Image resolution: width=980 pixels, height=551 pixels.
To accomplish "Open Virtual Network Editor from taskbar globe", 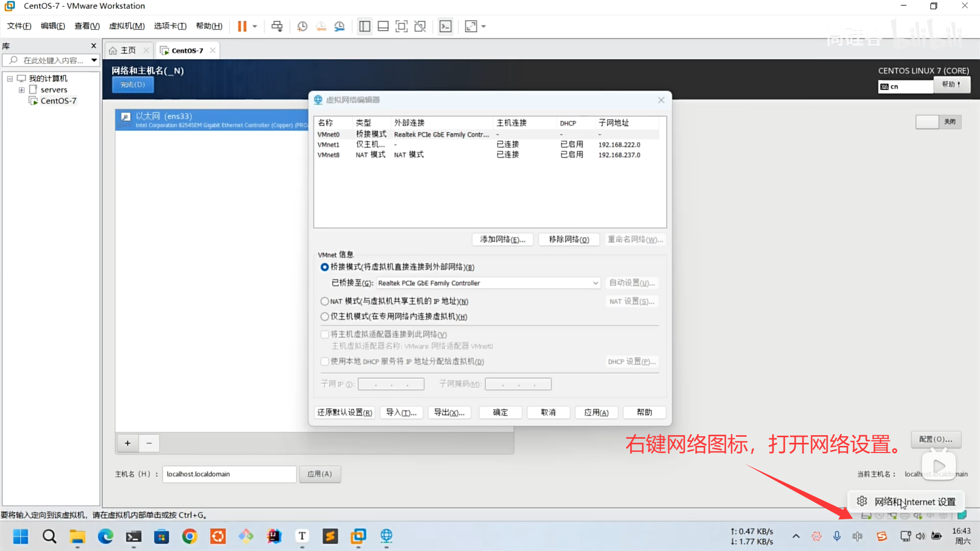I will point(386,536).
